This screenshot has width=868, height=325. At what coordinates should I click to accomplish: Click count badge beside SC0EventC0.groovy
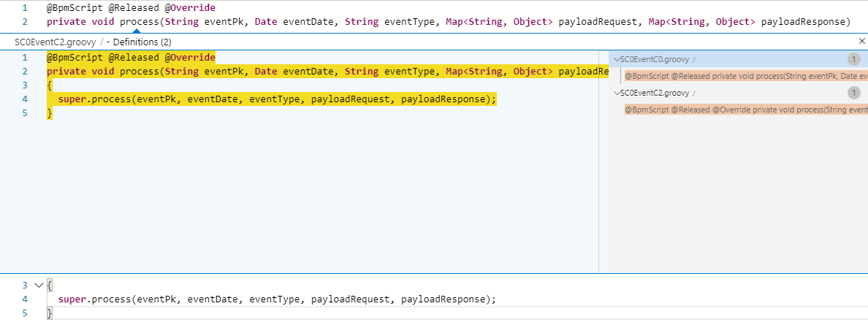tap(853, 59)
